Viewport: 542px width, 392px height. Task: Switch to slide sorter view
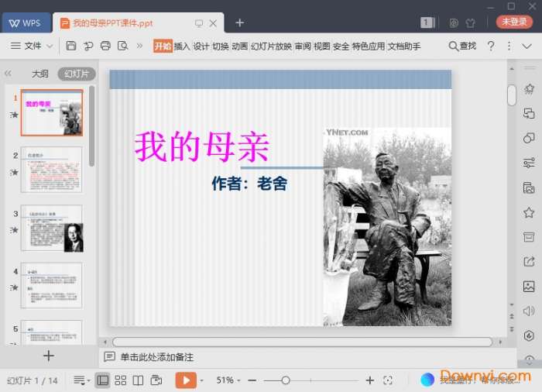(x=121, y=380)
